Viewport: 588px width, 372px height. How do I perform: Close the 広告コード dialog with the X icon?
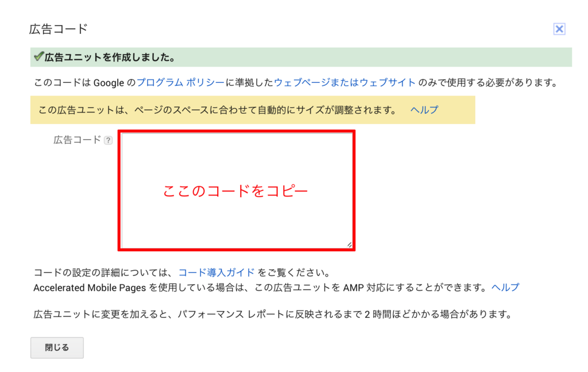pyautogui.click(x=559, y=29)
